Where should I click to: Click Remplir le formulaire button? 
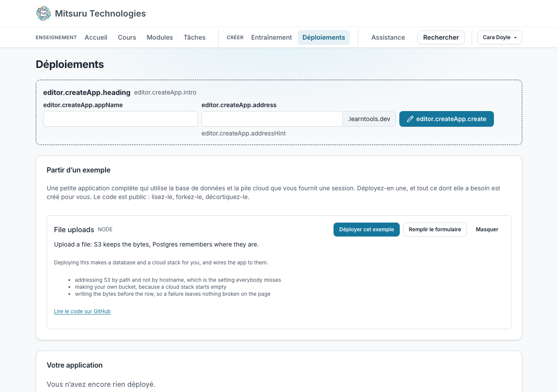[x=435, y=230]
